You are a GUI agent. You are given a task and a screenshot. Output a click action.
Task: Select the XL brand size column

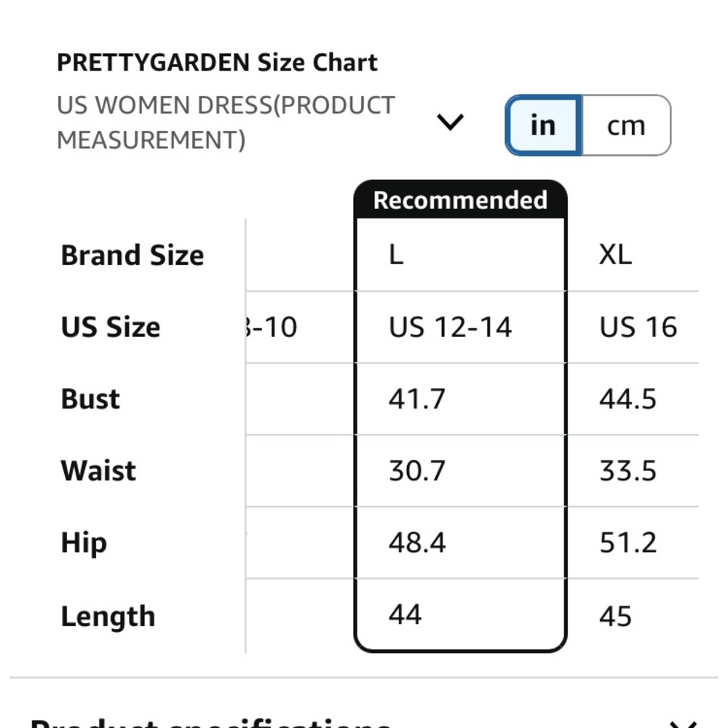(615, 256)
